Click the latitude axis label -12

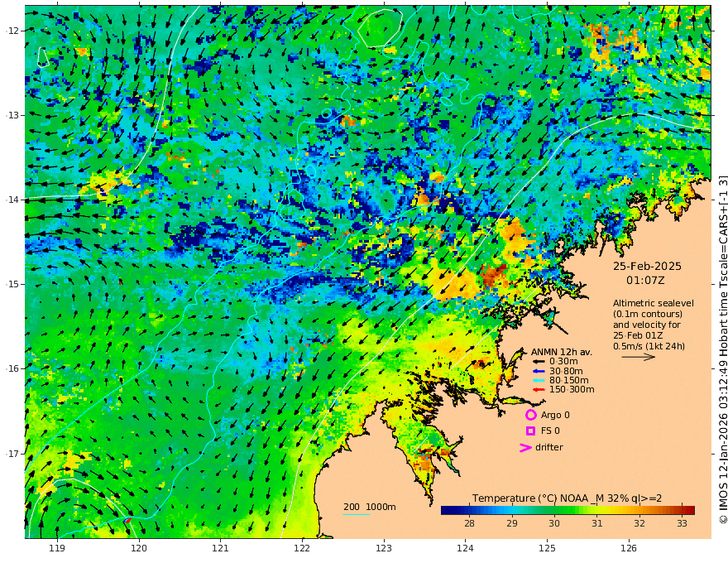(x=12, y=31)
